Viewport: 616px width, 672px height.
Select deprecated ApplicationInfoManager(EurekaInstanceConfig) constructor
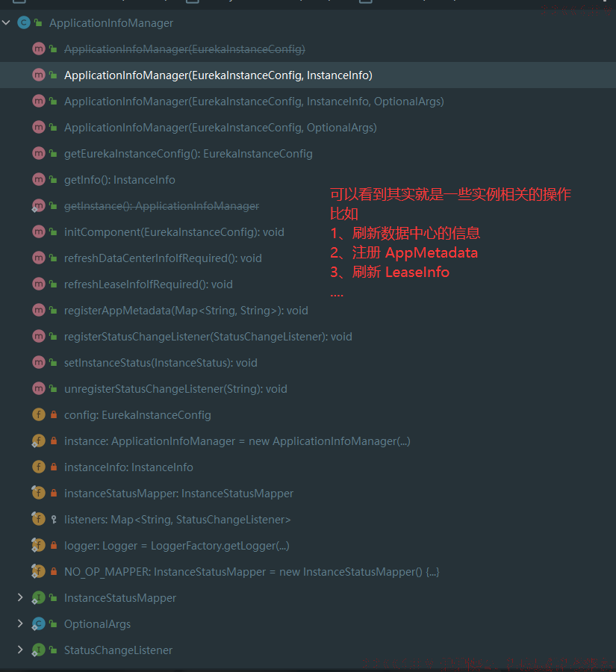[x=308, y=49]
